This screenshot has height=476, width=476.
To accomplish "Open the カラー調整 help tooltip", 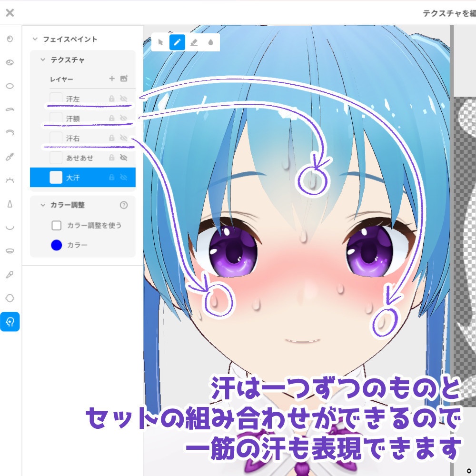I will 124,205.
